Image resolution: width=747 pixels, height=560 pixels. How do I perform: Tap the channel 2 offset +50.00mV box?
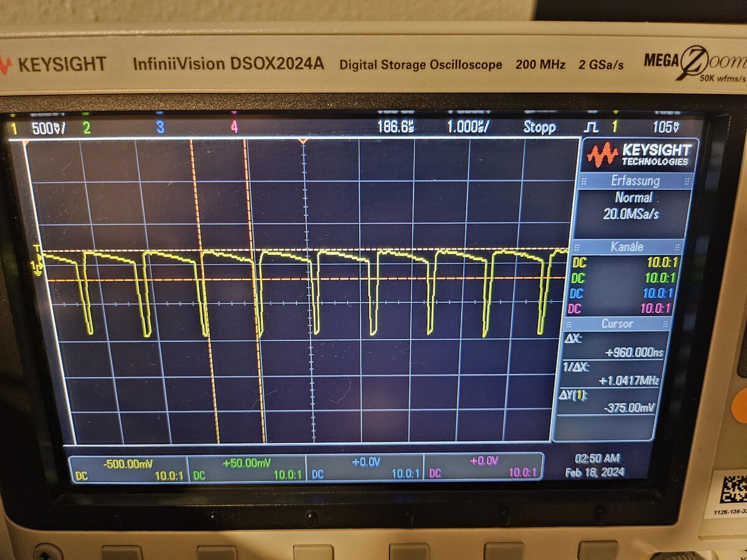(247, 468)
